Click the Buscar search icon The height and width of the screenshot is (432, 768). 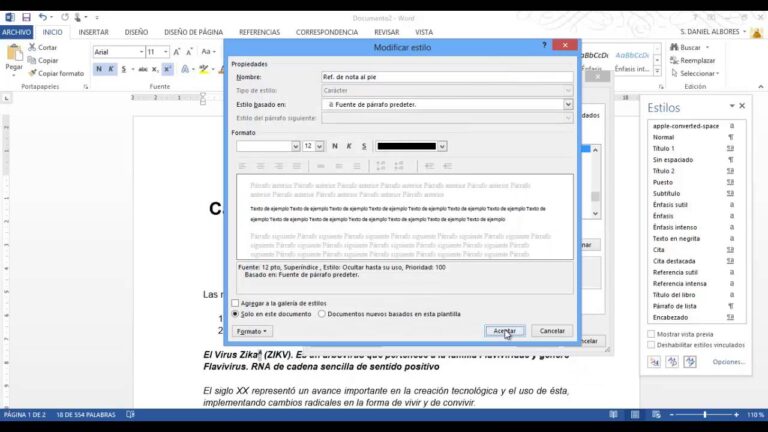(674, 48)
